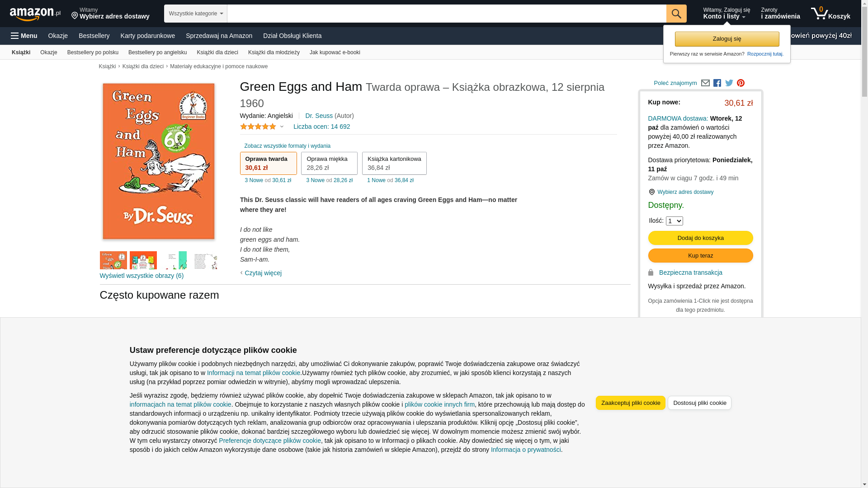Accept cookies with Zaakceptuj pliki cookie

(630, 403)
